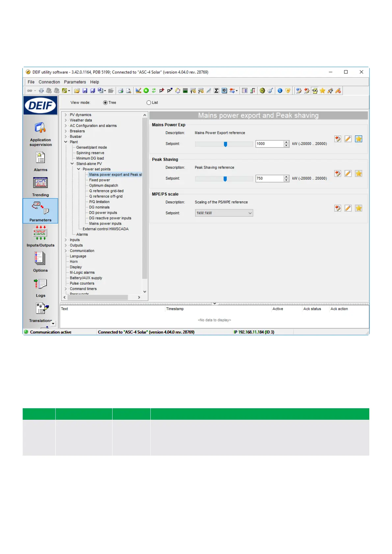
Task: Open the Logs view
Action: click(40, 288)
